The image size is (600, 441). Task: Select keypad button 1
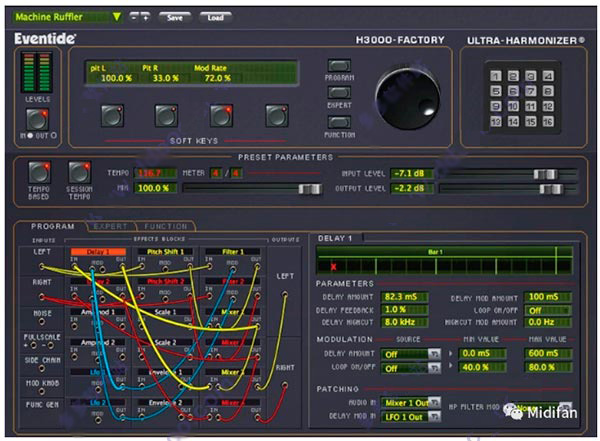click(x=496, y=76)
